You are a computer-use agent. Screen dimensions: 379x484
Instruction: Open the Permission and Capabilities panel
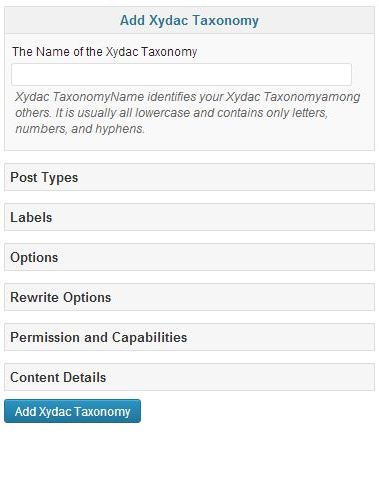[x=189, y=337]
